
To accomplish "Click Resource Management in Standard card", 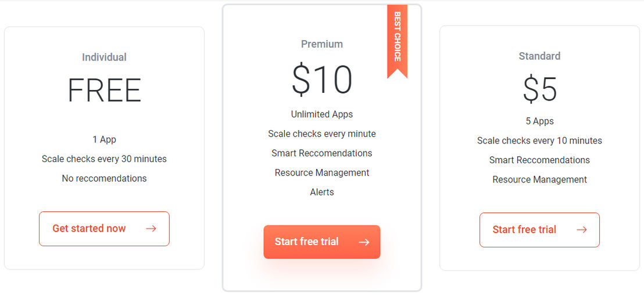I will click(x=540, y=179).
